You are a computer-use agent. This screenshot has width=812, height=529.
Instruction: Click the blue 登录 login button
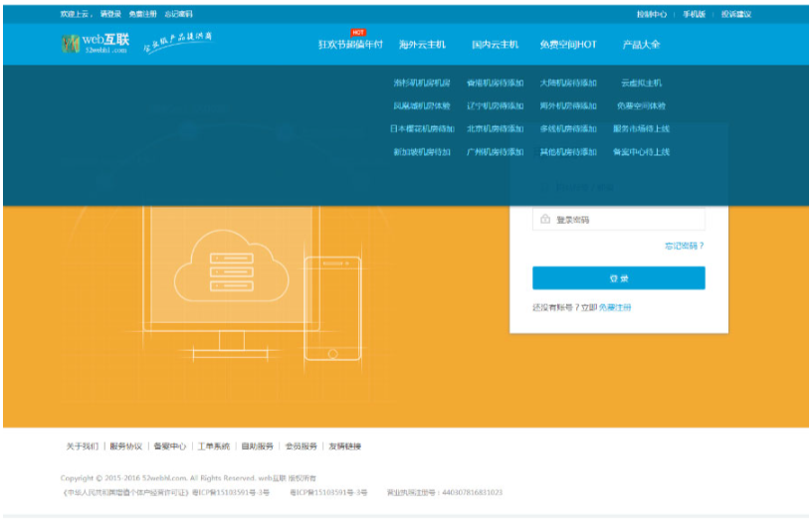click(x=618, y=278)
